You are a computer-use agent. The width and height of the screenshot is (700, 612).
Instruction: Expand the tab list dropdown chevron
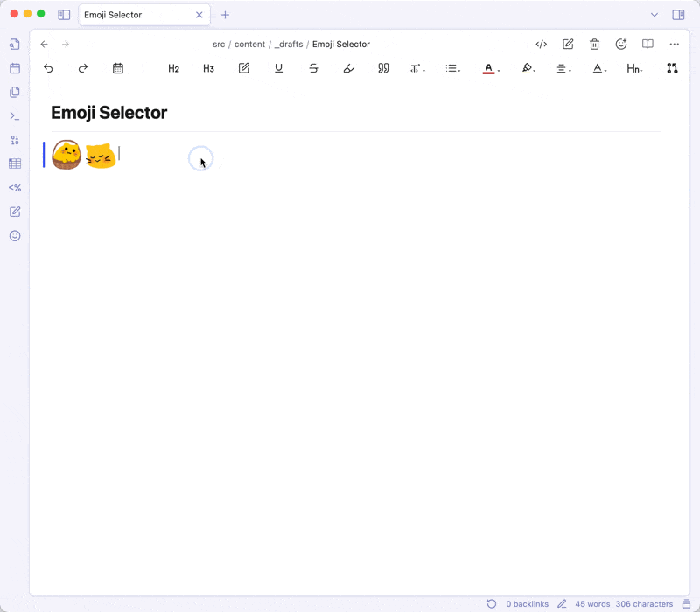pyautogui.click(x=654, y=15)
